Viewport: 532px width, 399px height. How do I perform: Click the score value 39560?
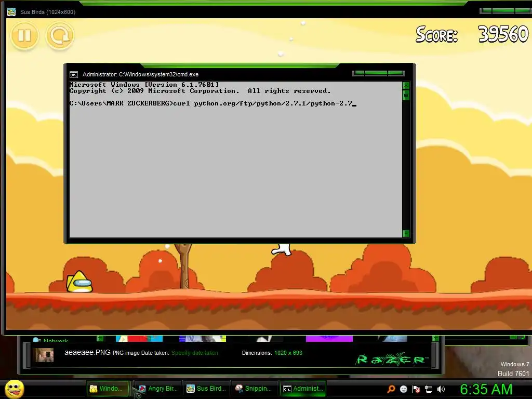coord(503,34)
